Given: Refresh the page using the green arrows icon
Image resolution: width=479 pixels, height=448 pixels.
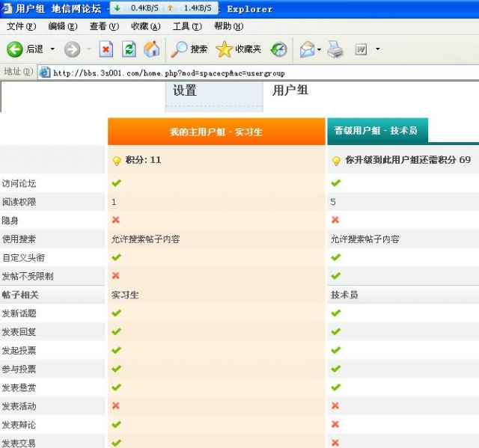Looking at the screenshot, I should (129, 49).
